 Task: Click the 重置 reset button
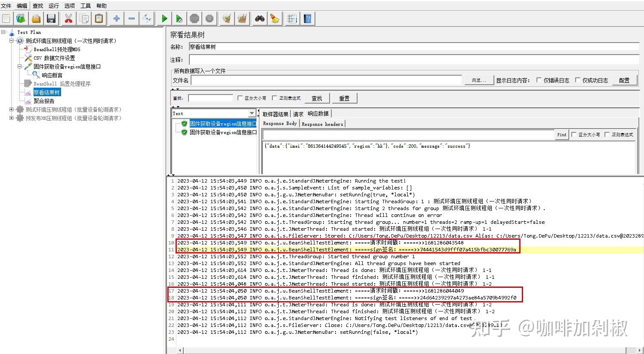[344, 98]
